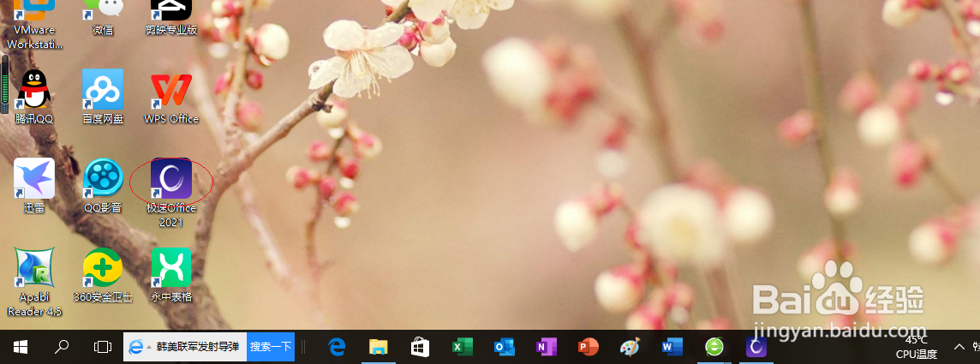This screenshot has width=980, height=364.
Task: Launch Excel from the taskbar
Action: (x=463, y=347)
